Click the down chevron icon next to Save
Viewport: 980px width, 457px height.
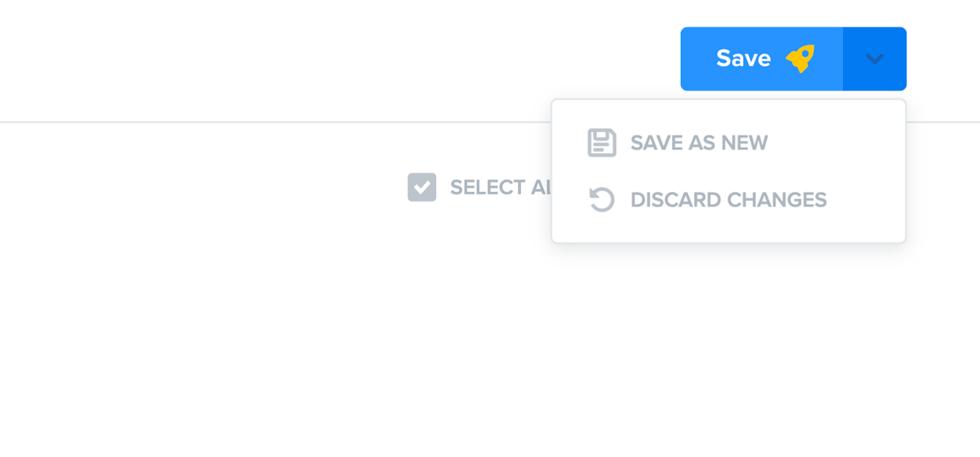[x=875, y=59]
